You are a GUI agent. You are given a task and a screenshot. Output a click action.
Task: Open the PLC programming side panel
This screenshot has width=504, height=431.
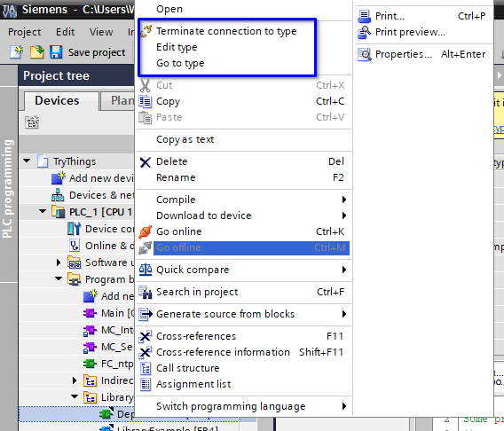pos(9,189)
